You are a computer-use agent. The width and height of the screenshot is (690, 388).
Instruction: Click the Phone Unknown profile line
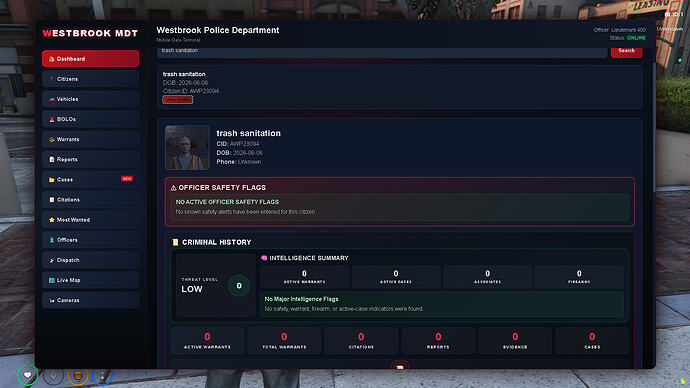tap(239, 162)
